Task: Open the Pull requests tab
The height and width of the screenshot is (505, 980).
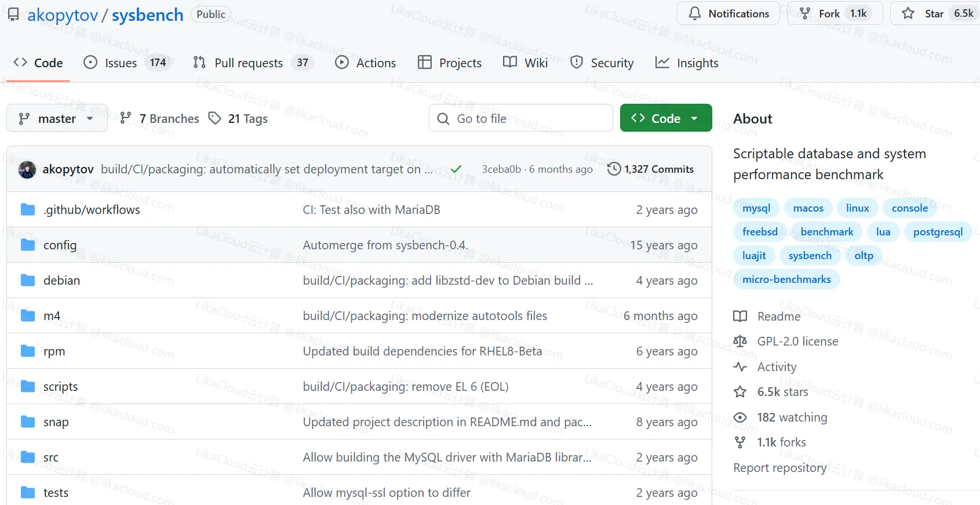Action: [x=248, y=63]
